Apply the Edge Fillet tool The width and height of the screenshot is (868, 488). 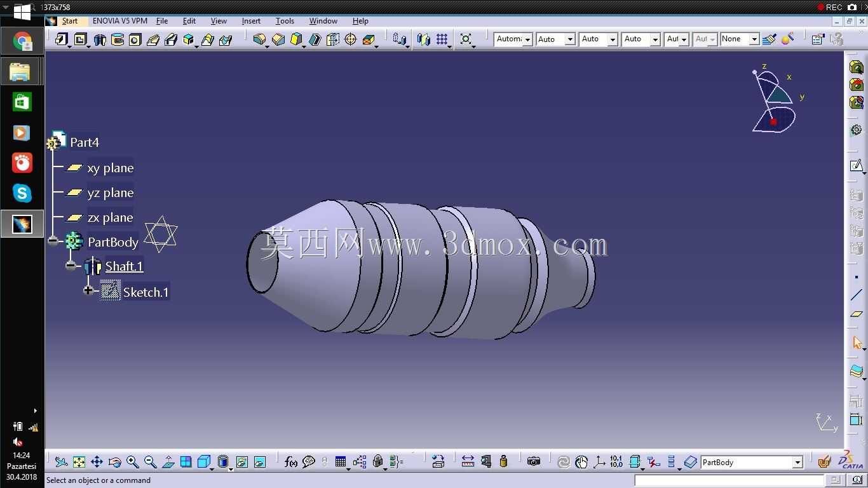(259, 39)
